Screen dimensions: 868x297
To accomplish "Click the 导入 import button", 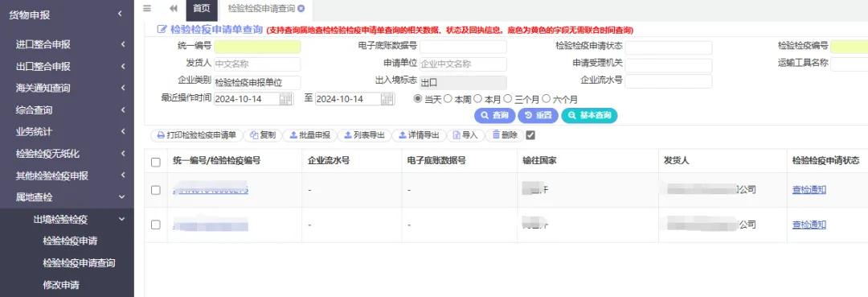I will [x=465, y=134].
